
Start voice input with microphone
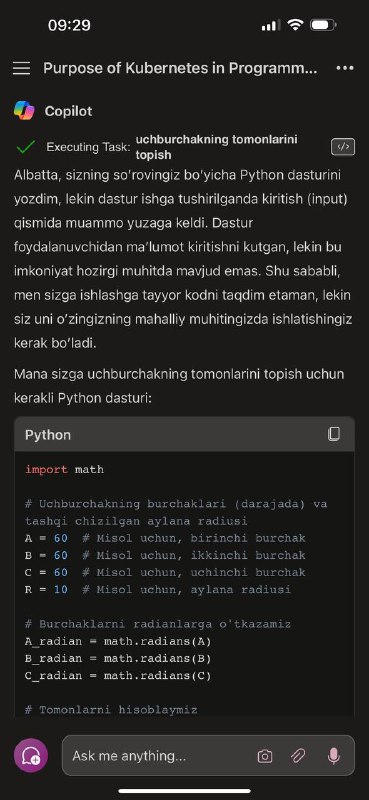333,756
